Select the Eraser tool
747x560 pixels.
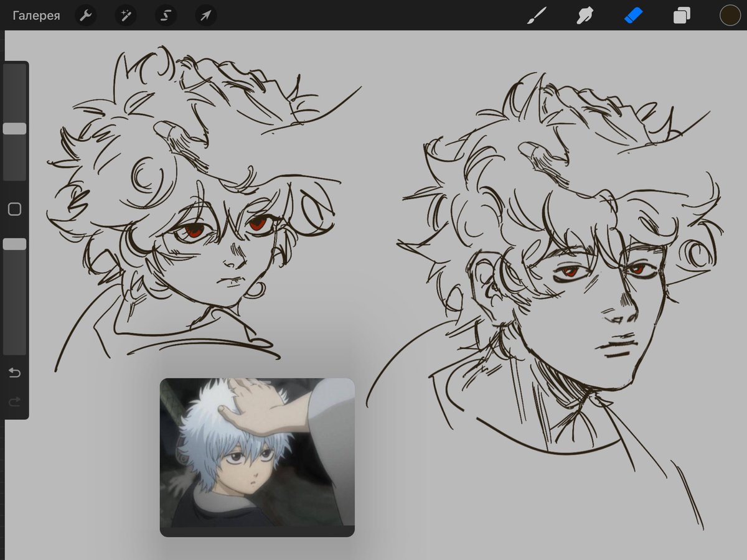click(x=633, y=16)
